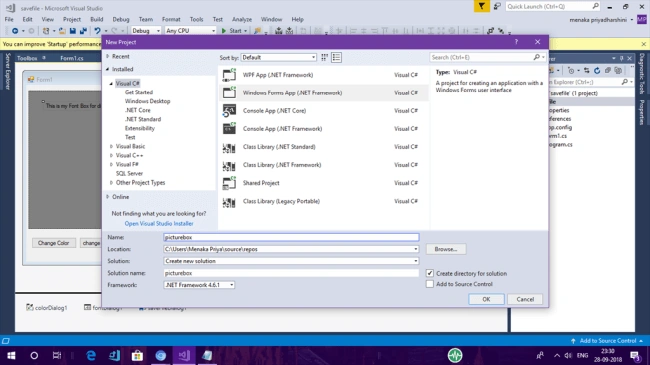This screenshot has height=365, width=650.
Task: Open Microsoft Store from the taskbar
Action: click(x=137, y=355)
